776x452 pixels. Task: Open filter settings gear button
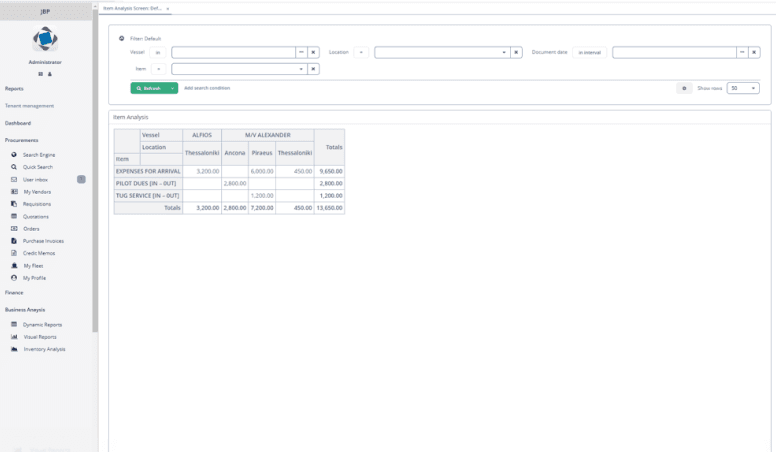click(x=684, y=88)
